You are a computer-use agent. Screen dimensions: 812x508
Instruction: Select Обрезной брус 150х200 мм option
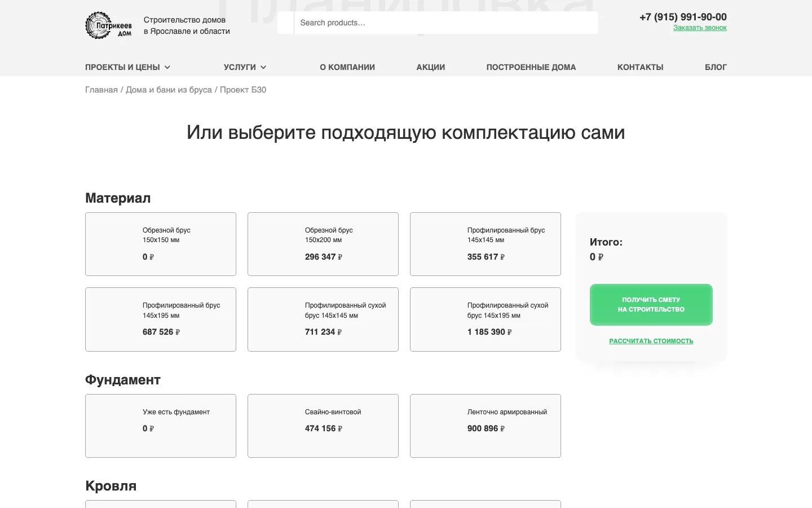point(323,244)
